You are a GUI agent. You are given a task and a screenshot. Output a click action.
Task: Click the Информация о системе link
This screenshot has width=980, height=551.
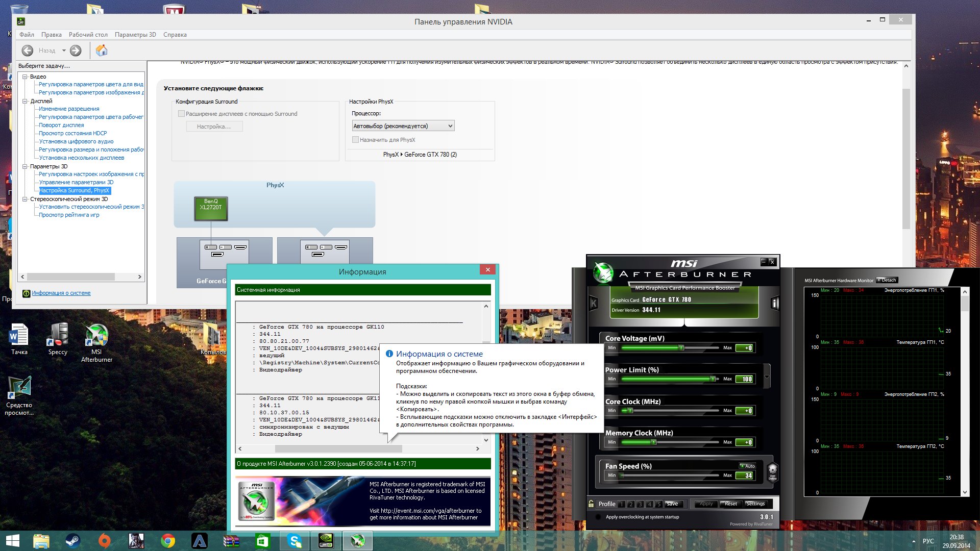pyautogui.click(x=61, y=293)
